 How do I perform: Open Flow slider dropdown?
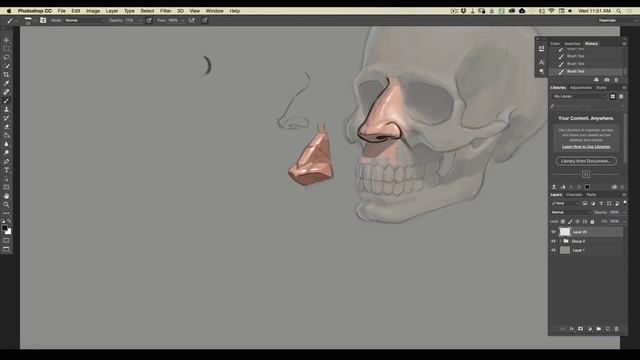click(182, 20)
